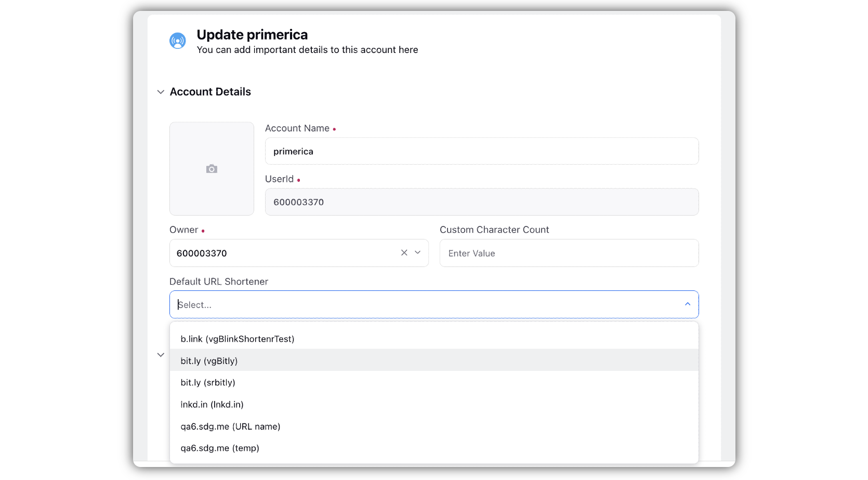Focus the Custom Character Count input
Image resolution: width=868 pixels, height=480 pixels.
coord(569,253)
